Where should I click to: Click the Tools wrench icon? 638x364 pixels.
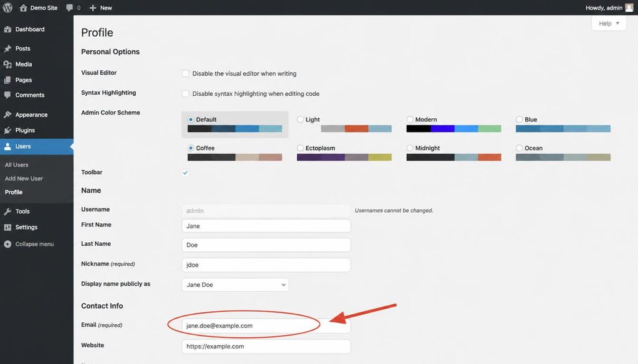click(x=7, y=212)
